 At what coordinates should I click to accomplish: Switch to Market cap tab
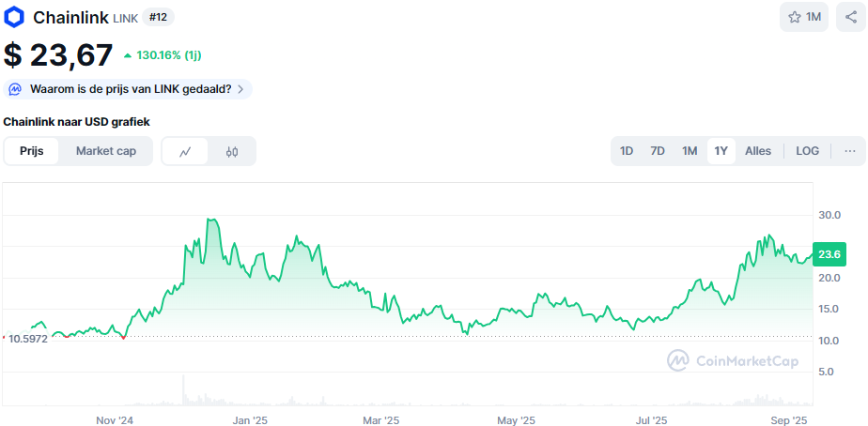click(x=106, y=151)
